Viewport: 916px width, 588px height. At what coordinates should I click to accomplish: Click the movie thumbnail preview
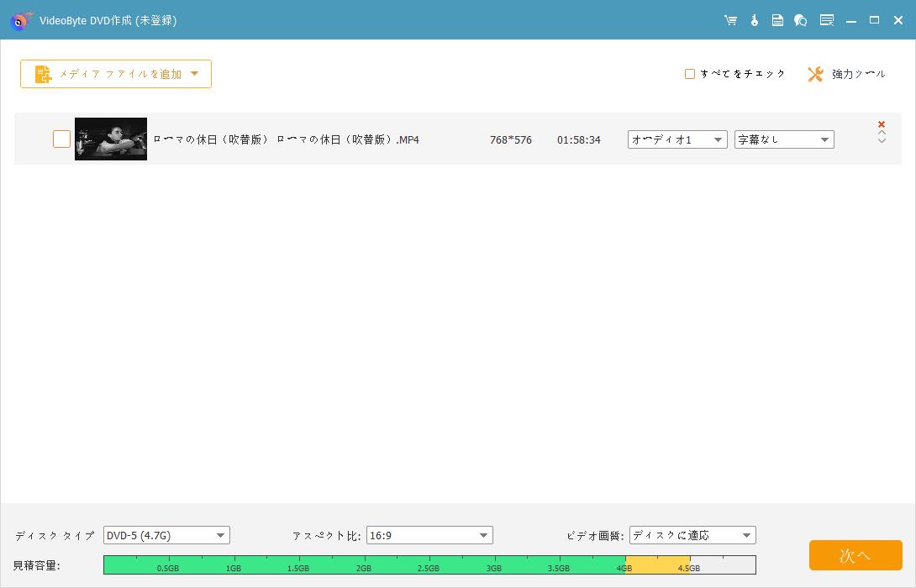pos(110,139)
